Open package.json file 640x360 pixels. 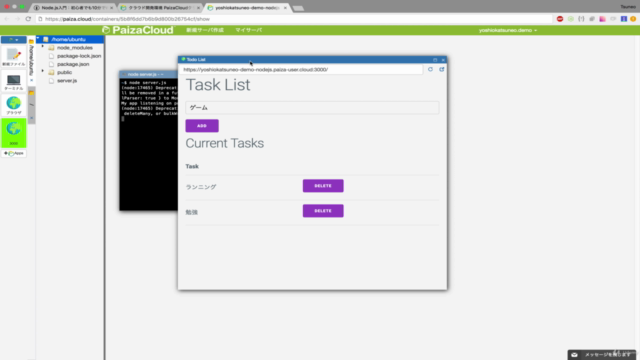[73, 64]
